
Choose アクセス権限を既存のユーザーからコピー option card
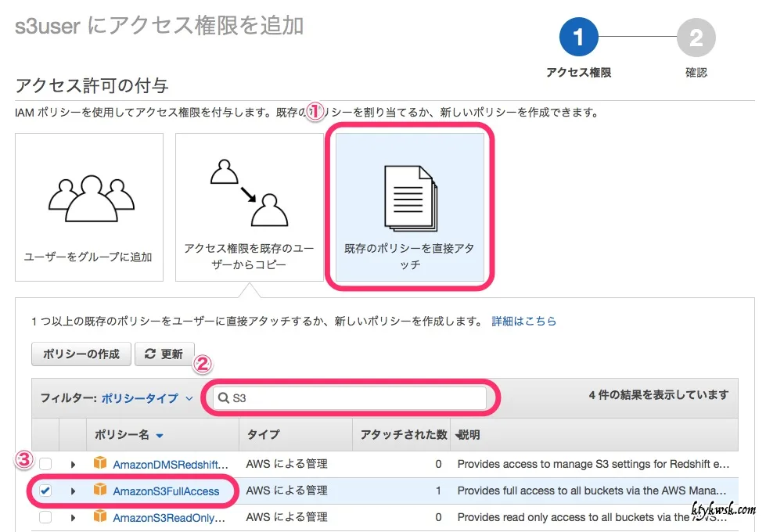click(x=249, y=207)
